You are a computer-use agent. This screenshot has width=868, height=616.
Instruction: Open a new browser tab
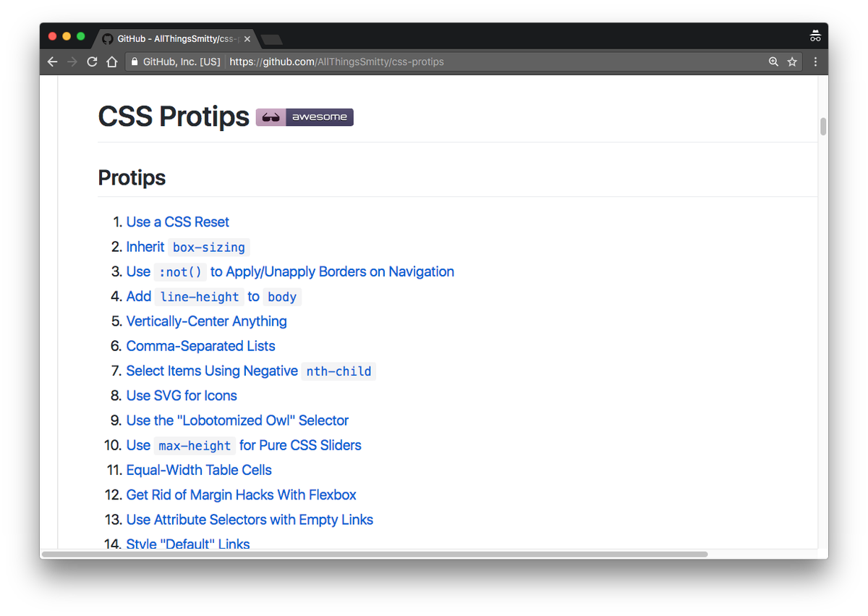[x=271, y=38]
